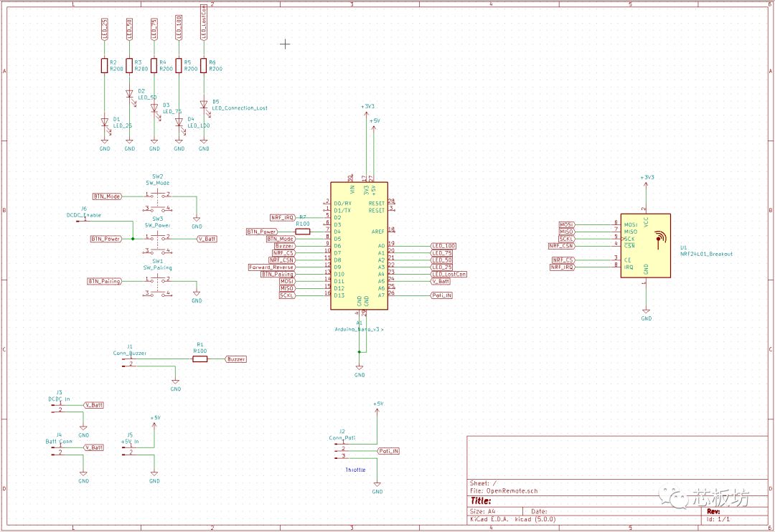Click the BTN_Pairing label left of SW1

[104, 282]
